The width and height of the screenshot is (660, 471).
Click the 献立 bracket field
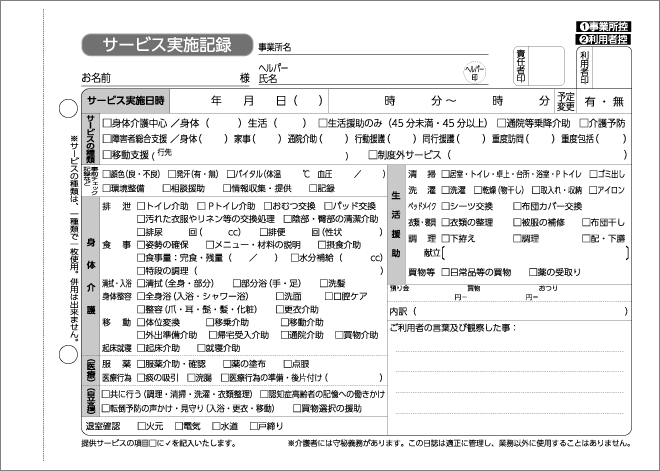(x=535, y=253)
